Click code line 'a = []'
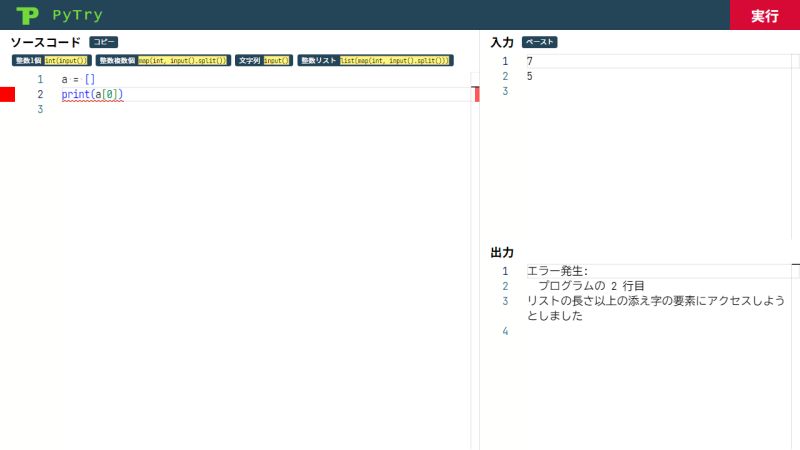 (x=78, y=79)
